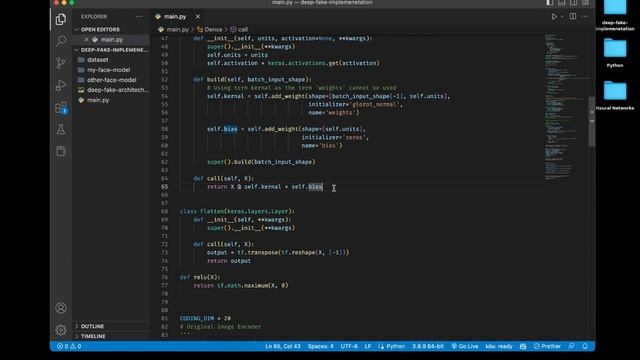This screenshot has width=640, height=360.
Task: Open the Neural Networks desktop folder
Action: (x=615, y=96)
